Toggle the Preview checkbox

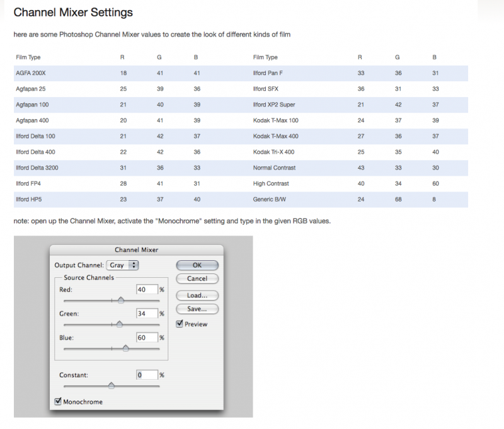click(180, 324)
